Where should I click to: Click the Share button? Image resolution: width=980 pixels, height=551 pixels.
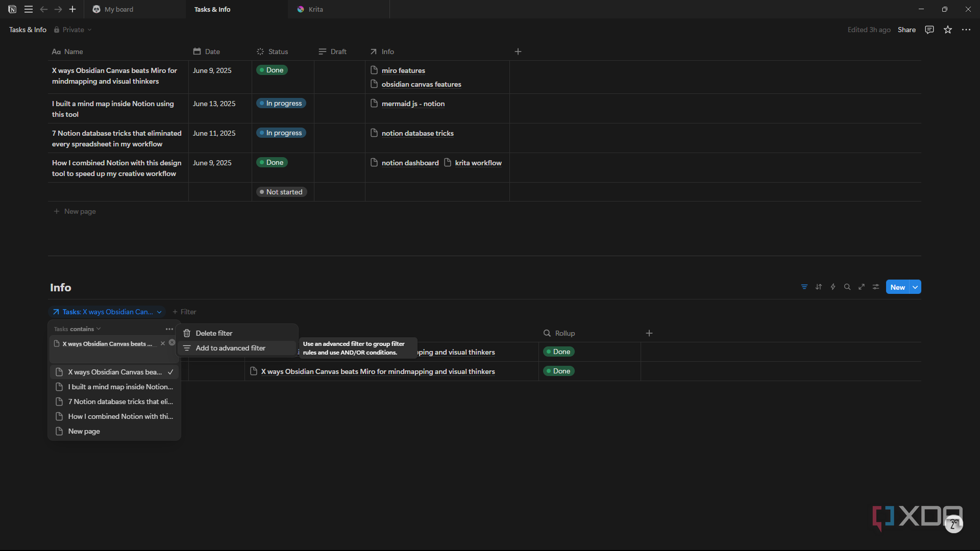coord(906,30)
